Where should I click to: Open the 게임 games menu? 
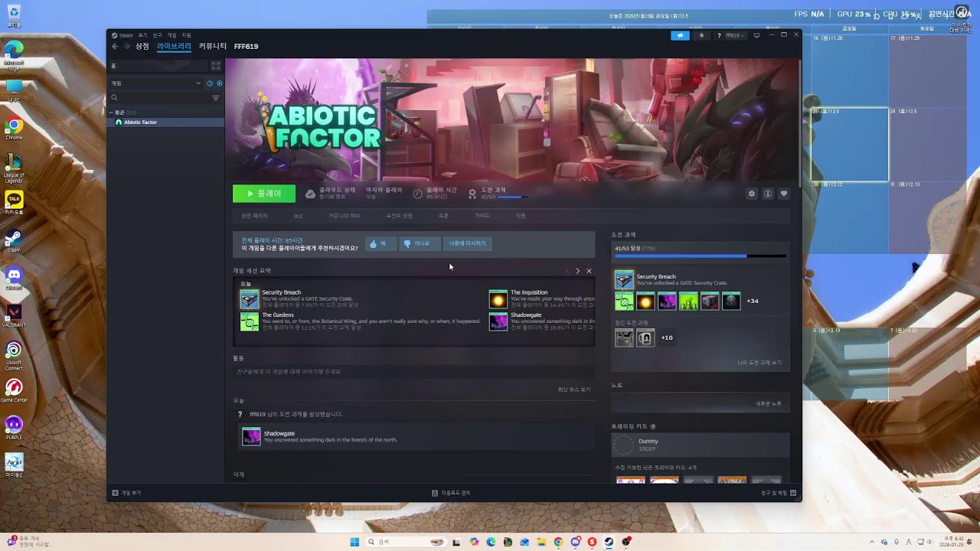pyautogui.click(x=171, y=35)
